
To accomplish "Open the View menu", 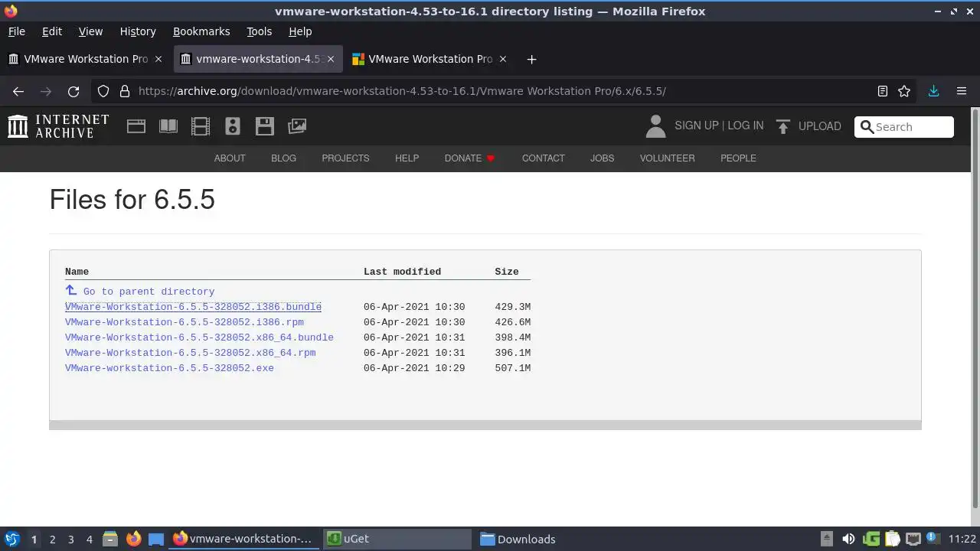I will click(x=90, y=31).
